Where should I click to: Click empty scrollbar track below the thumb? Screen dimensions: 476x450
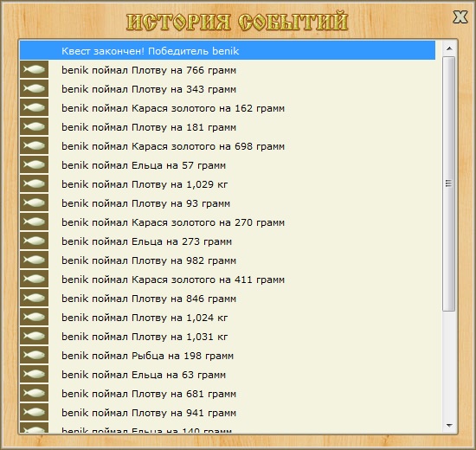pos(449,364)
